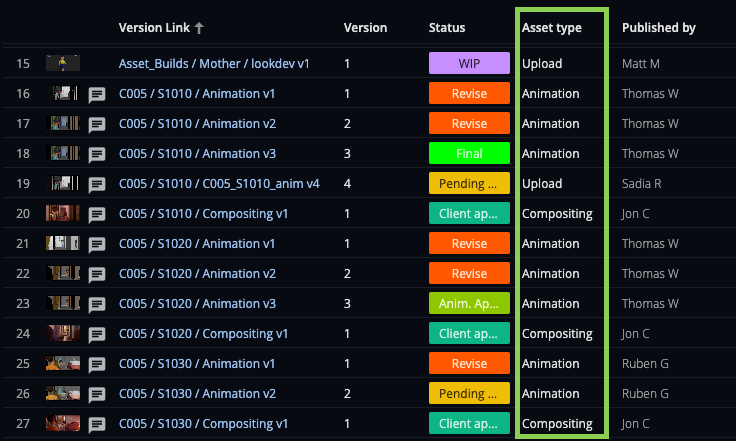Click comment icon for row 27
The image size is (736, 441).
97,425
